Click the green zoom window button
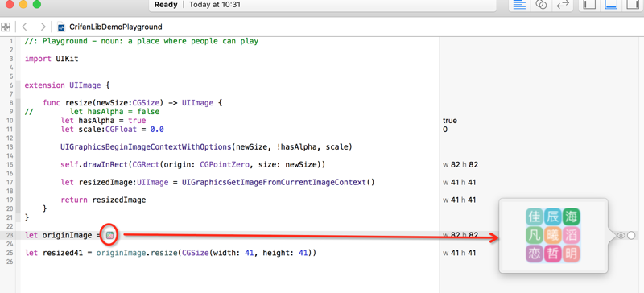 (37, 4)
